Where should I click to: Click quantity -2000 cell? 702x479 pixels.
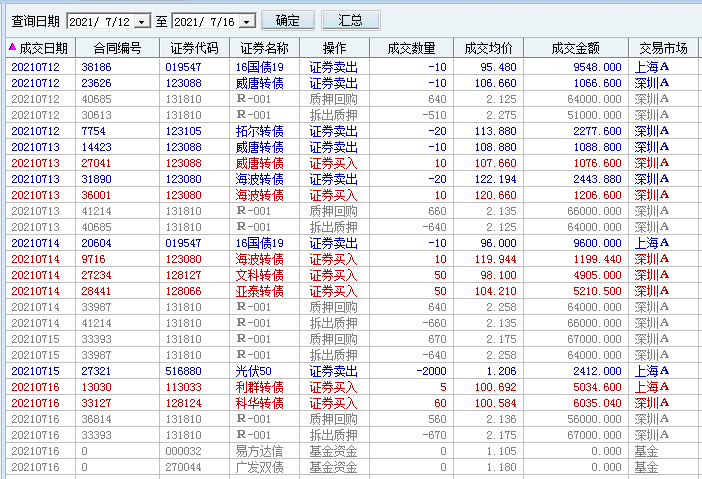pos(431,371)
